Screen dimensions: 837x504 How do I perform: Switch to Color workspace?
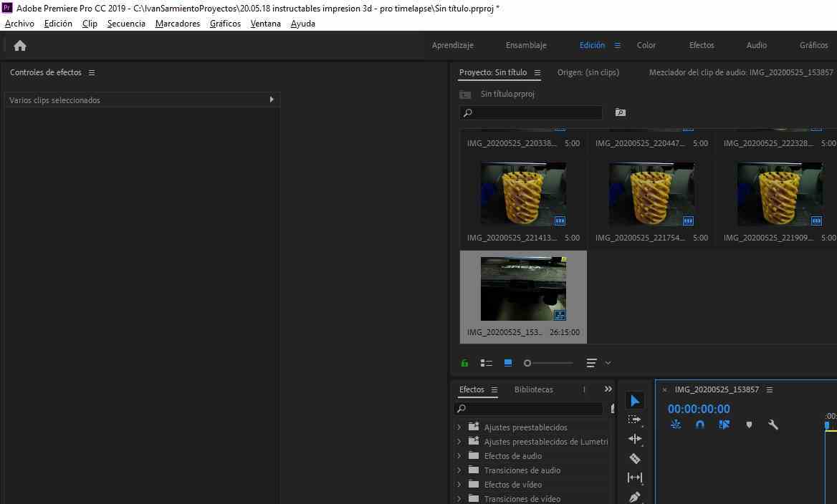click(x=646, y=45)
